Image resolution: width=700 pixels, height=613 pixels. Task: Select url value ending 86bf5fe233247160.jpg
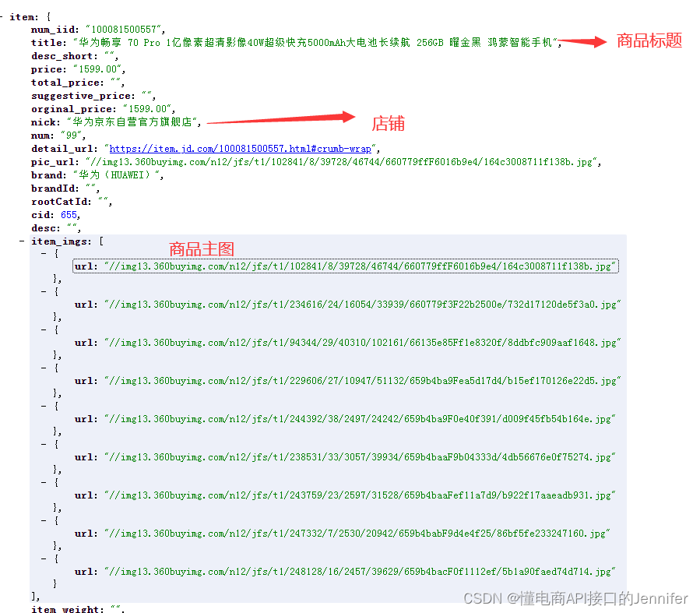click(357, 534)
